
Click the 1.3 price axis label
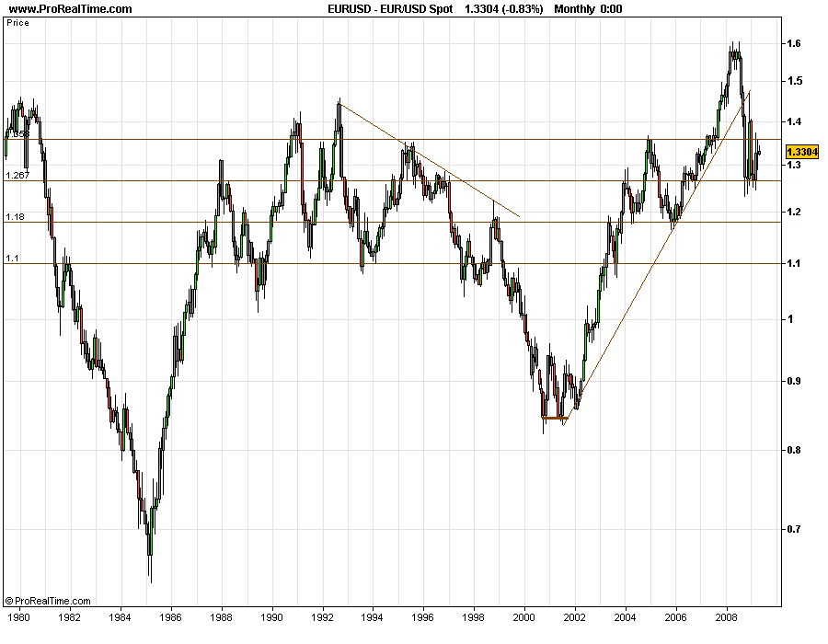(795, 166)
